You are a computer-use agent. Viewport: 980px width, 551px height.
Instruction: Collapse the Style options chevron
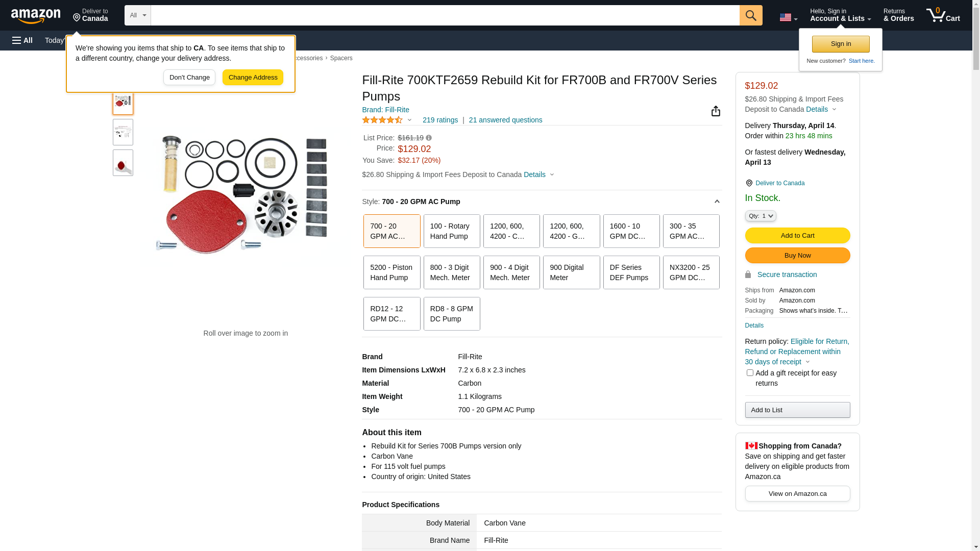pos(717,202)
